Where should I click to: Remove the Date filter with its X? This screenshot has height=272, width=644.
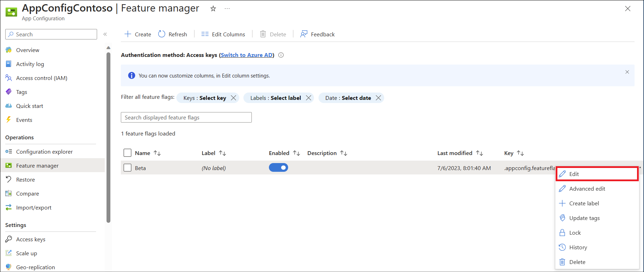(378, 98)
